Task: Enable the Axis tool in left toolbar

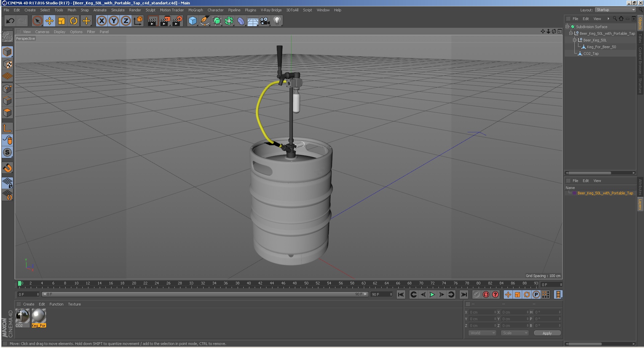Action: click(x=7, y=128)
